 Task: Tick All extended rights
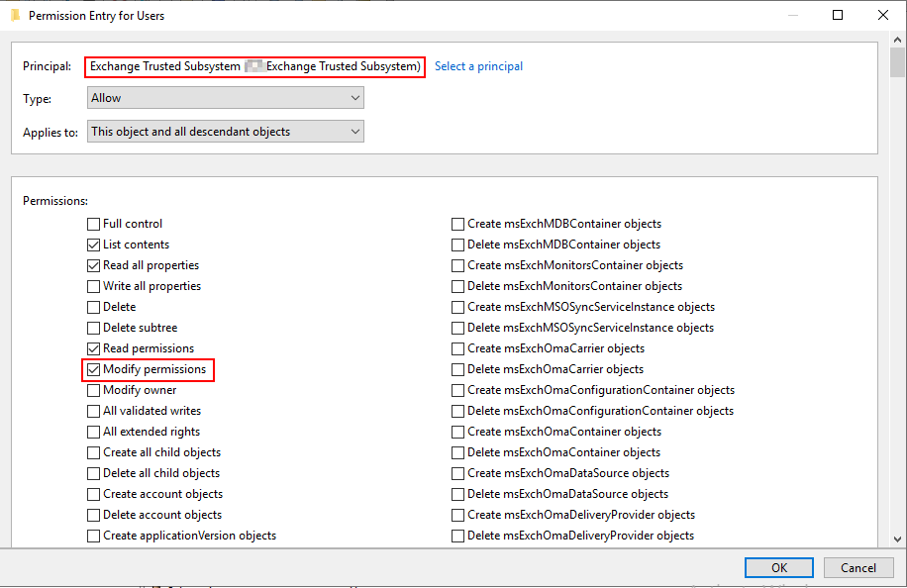[93, 432]
